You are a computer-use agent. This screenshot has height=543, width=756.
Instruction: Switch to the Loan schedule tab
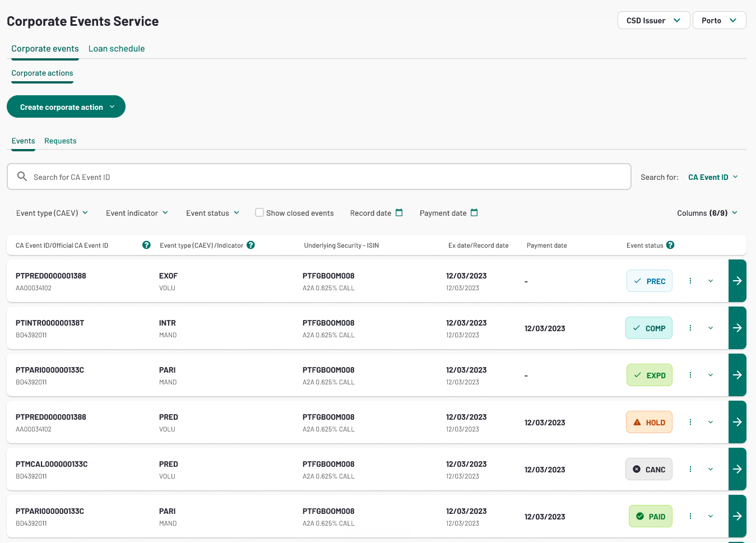pos(117,49)
